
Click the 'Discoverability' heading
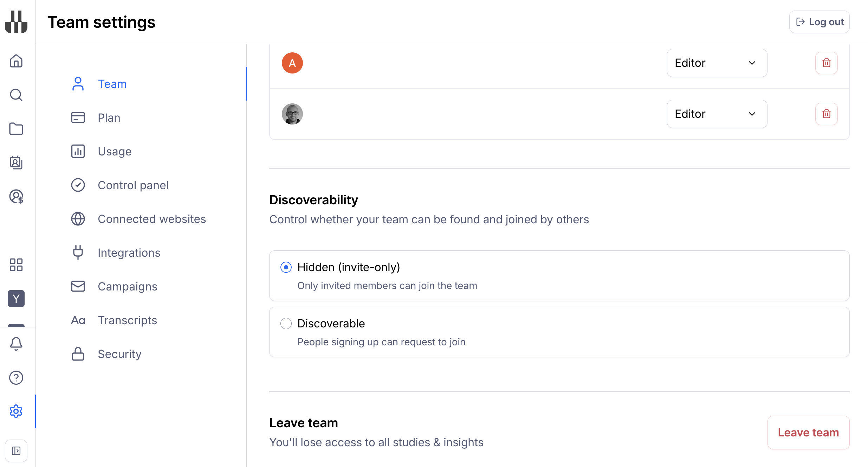click(x=313, y=200)
